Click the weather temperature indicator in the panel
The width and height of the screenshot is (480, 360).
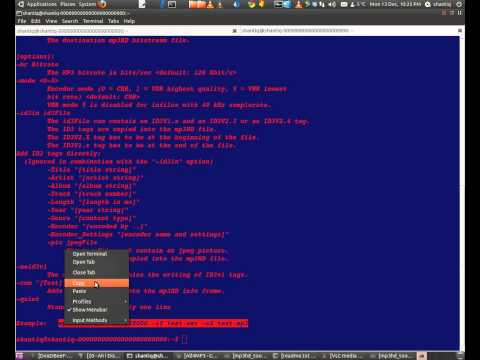tap(358, 4)
